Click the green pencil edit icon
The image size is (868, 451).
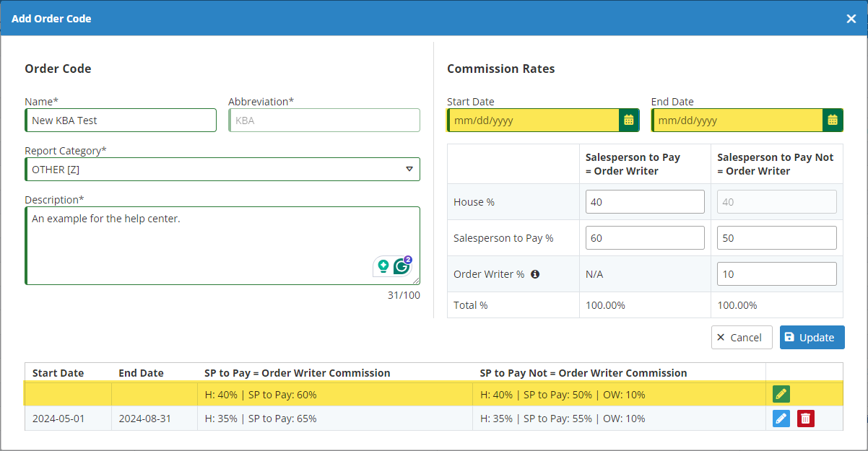coord(781,394)
